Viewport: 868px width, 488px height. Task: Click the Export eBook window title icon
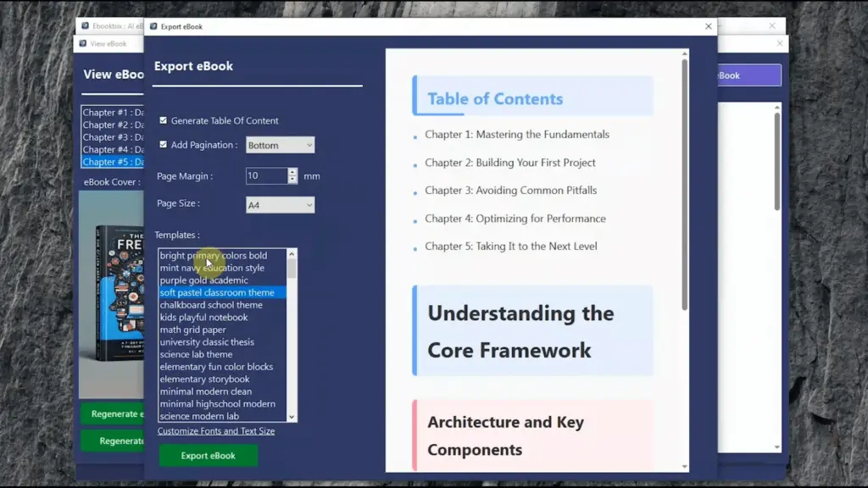[x=153, y=26]
